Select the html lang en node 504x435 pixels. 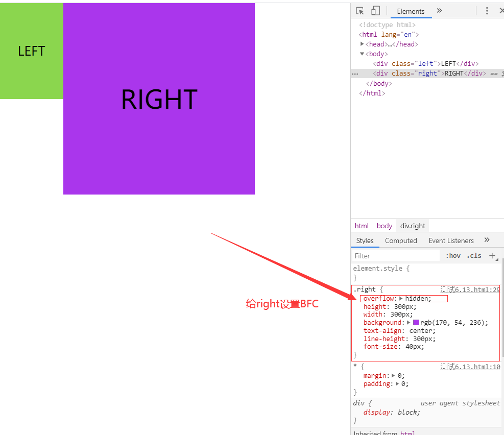(x=389, y=34)
